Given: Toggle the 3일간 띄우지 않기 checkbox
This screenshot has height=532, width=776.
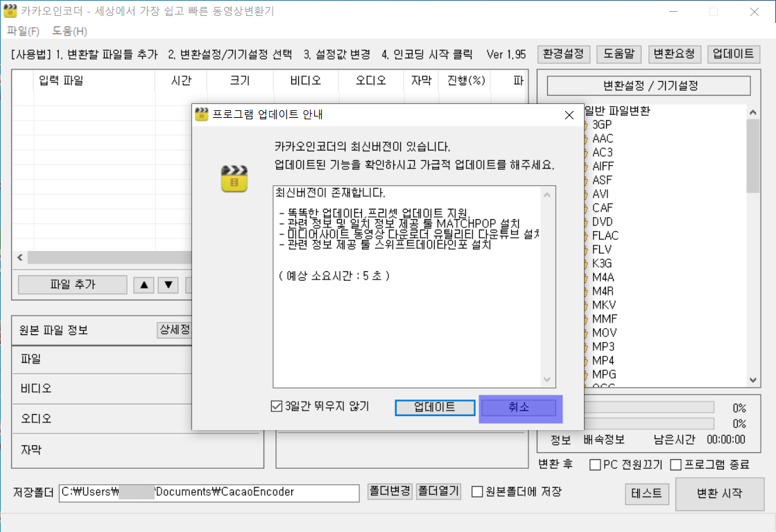Looking at the screenshot, I should point(277,406).
